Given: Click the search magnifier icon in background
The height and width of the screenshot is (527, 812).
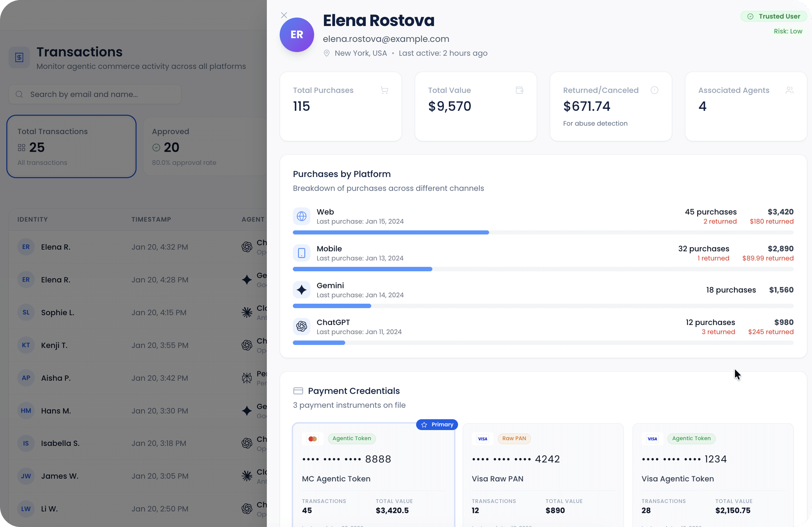Looking at the screenshot, I should pyautogui.click(x=20, y=94).
